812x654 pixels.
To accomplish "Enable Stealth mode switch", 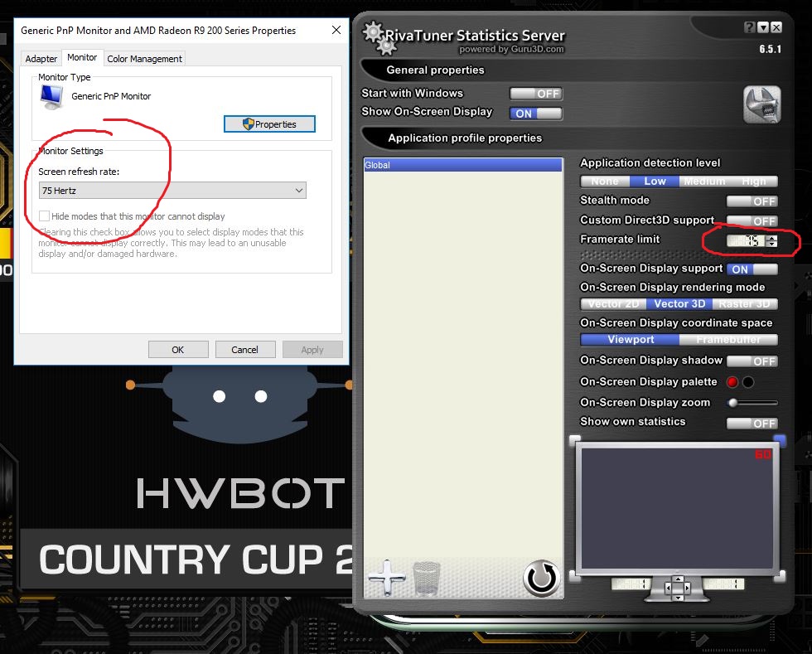I will 752,201.
